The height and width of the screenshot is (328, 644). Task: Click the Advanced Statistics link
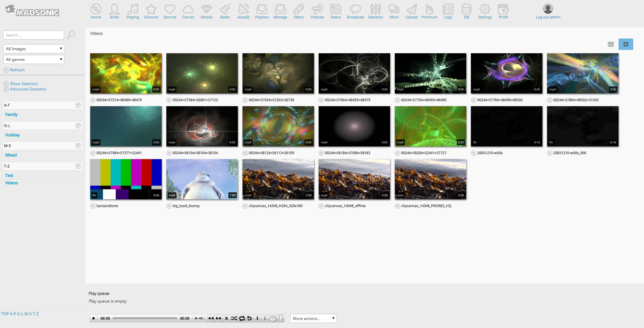point(28,89)
